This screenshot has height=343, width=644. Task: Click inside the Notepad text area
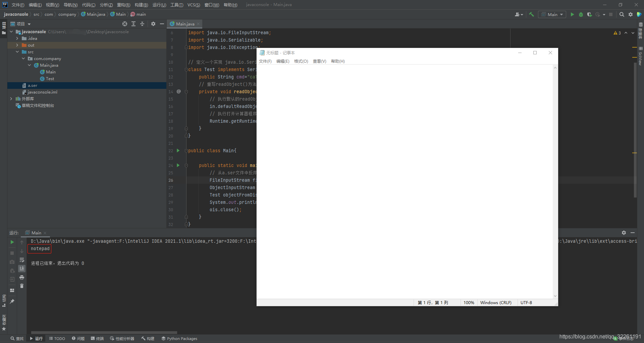pos(405,181)
